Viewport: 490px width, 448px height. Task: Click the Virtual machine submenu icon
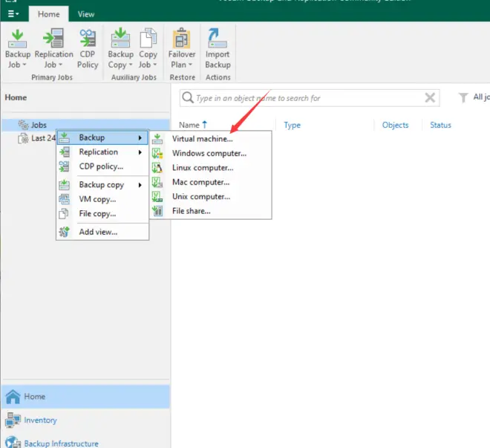(157, 139)
